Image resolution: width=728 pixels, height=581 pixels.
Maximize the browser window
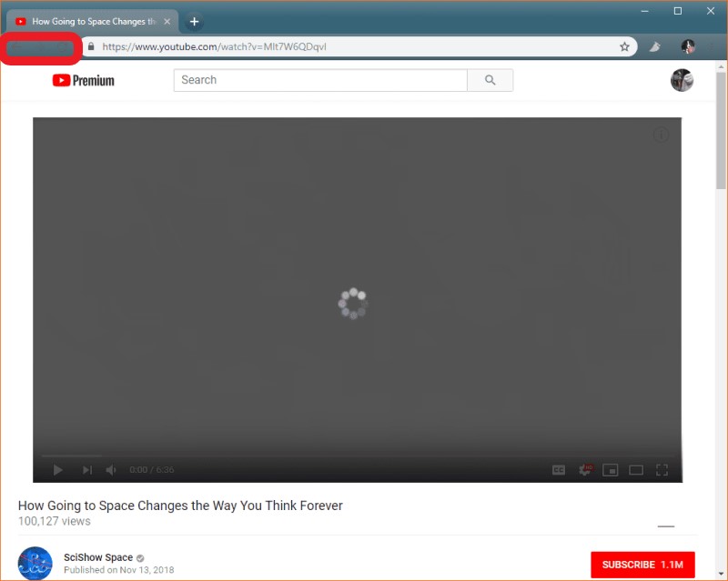point(677,11)
